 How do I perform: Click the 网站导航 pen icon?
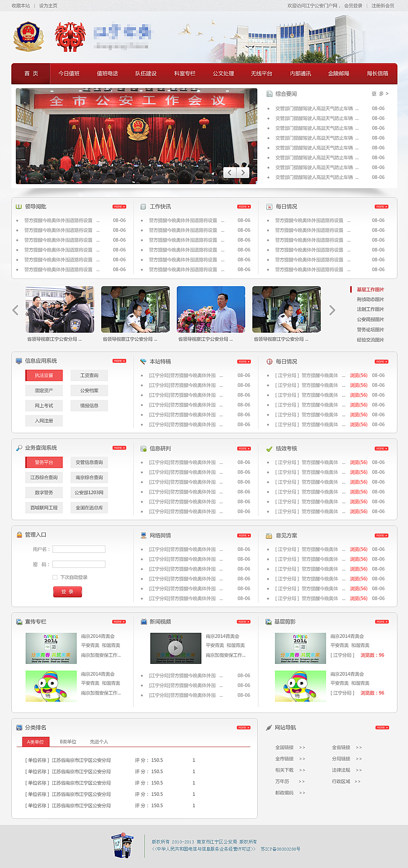tap(269, 728)
